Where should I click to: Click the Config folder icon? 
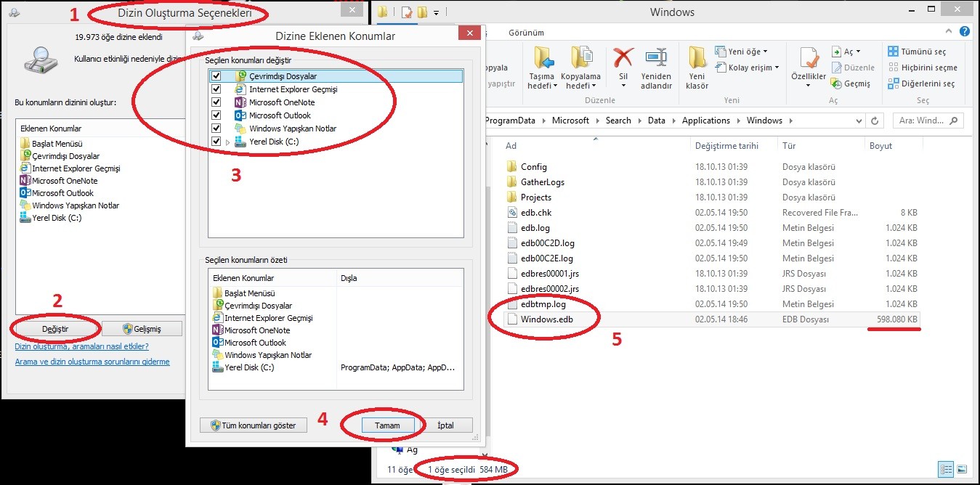511,167
